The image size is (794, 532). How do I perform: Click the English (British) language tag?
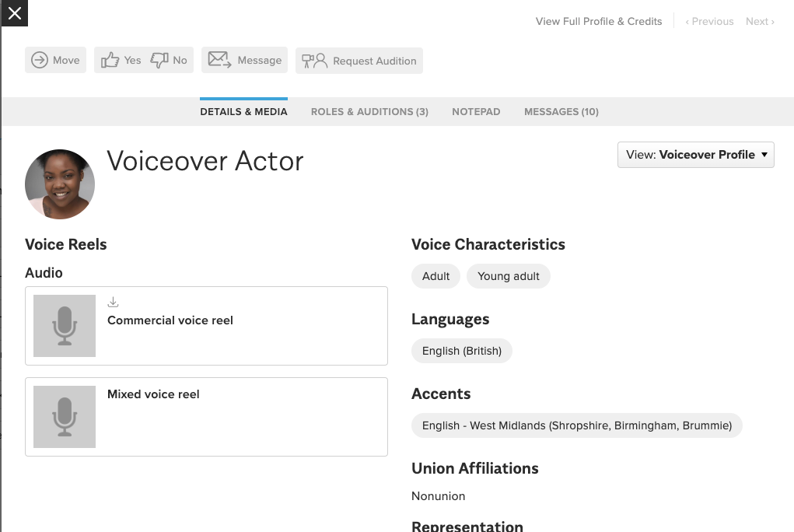(461, 351)
